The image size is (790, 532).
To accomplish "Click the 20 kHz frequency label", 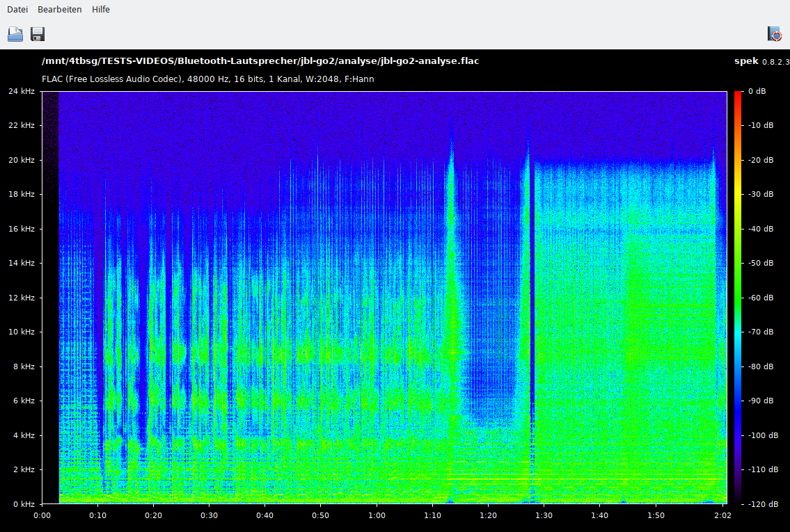I will 21,160.
